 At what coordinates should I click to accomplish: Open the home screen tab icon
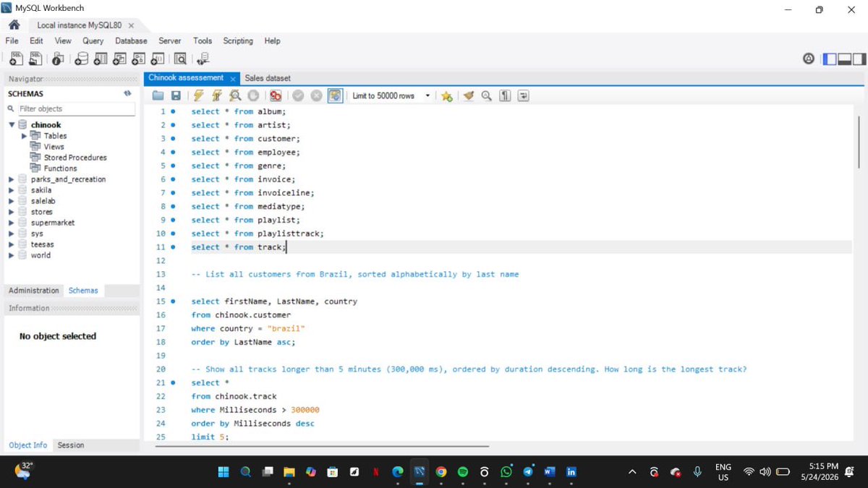pos(14,25)
